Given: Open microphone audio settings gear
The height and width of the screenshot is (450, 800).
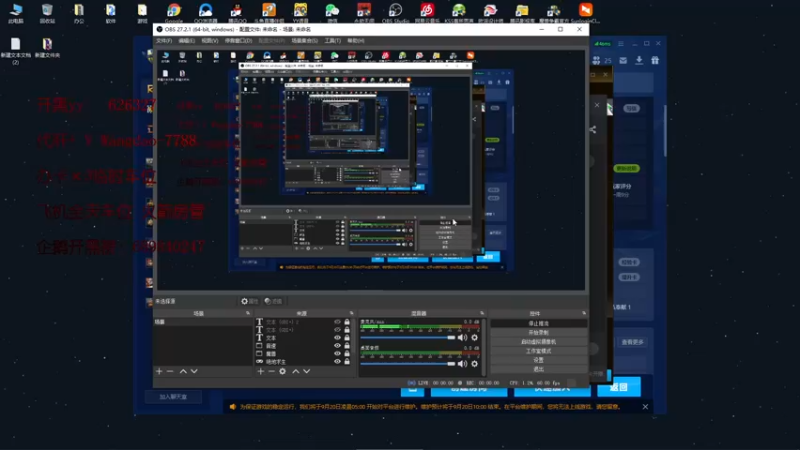Looking at the screenshot, I should pyautogui.click(x=474, y=338).
